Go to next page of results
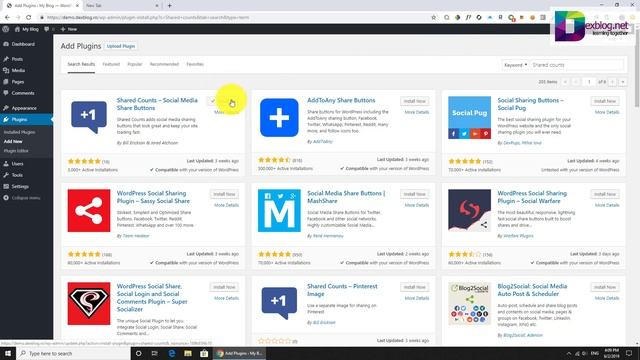 (612, 82)
